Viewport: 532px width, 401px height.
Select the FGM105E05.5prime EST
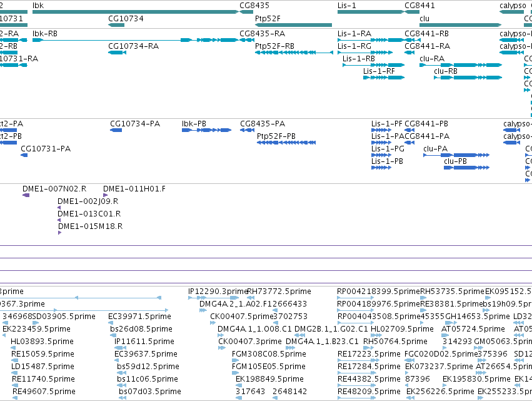[x=236, y=373]
